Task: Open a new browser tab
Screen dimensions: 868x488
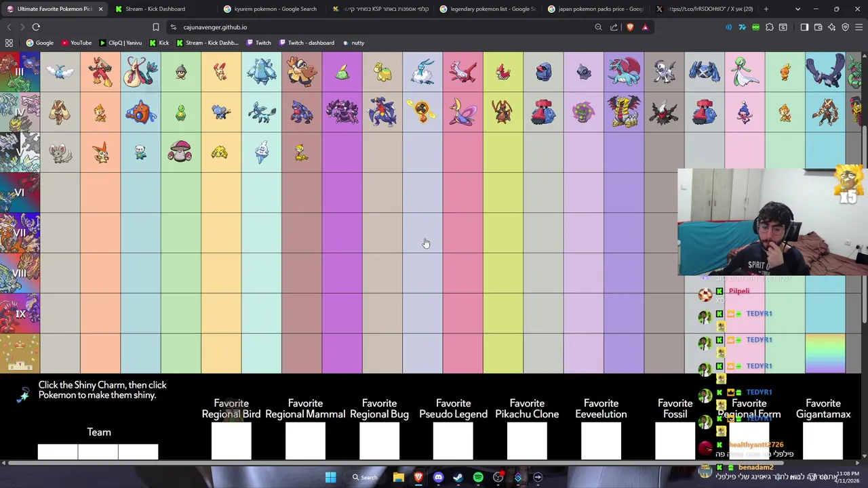Action: click(x=766, y=9)
